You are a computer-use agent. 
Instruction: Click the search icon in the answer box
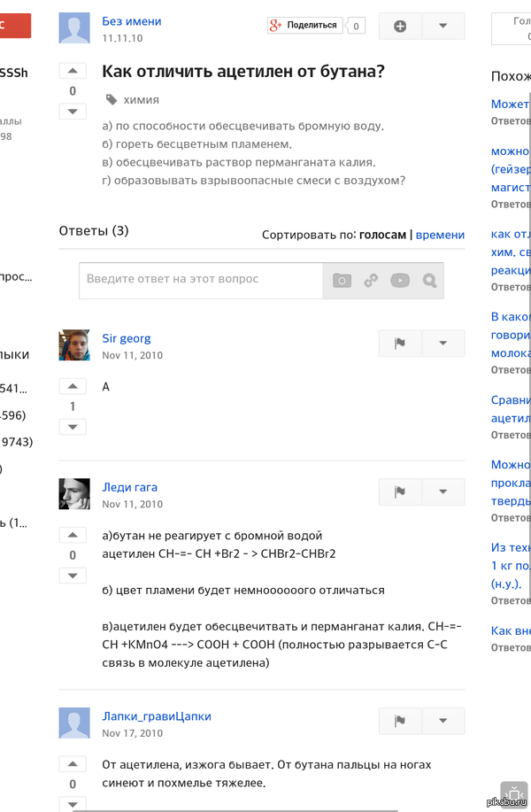pyautogui.click(x=429, y=281)
